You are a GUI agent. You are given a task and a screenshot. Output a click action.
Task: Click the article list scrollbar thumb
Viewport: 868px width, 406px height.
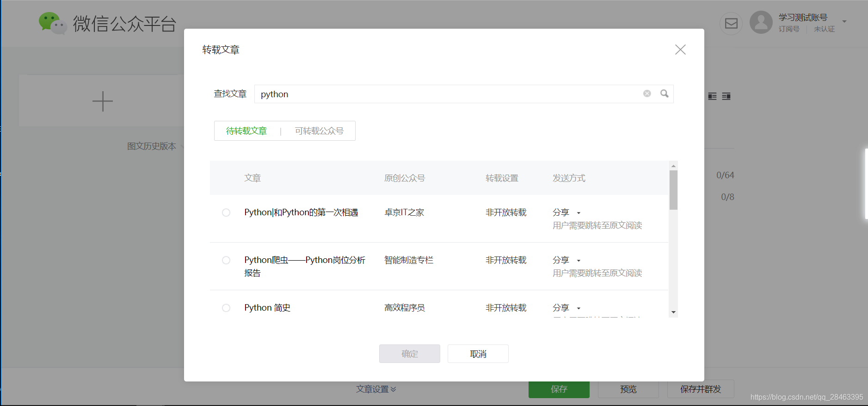tap(673, 190)
